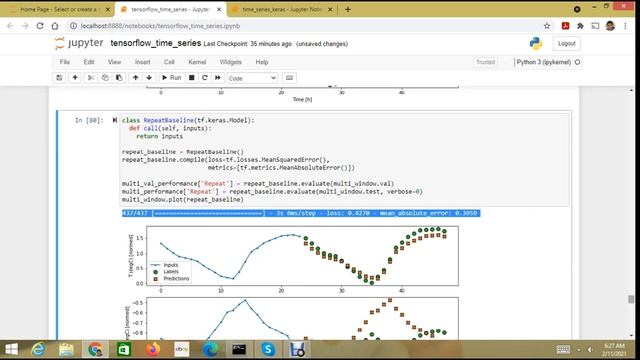
Task: Go to the browser home page
Action: click(x=55, y=26)
